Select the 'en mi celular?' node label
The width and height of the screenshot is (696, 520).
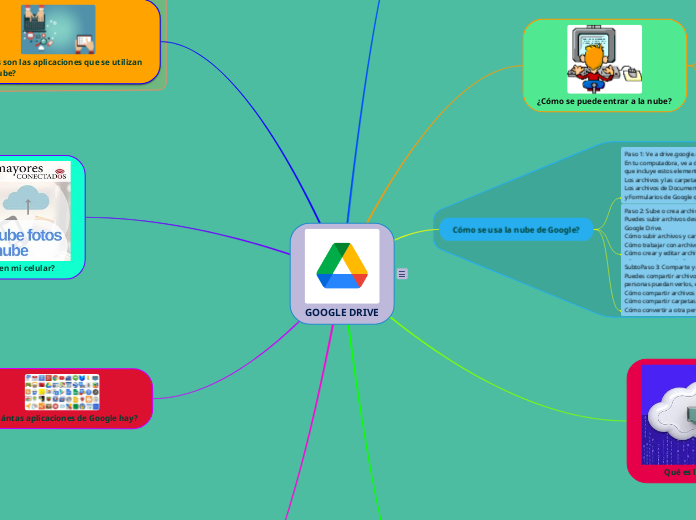pos(27,268)
